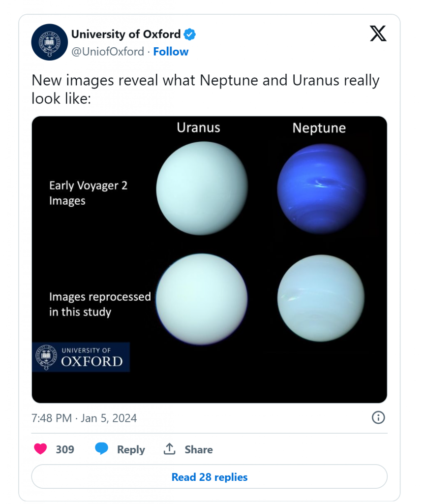Click the Share label text
This screenshot has width=425, height=504.
pyautogui.click(x=199, y=449)
